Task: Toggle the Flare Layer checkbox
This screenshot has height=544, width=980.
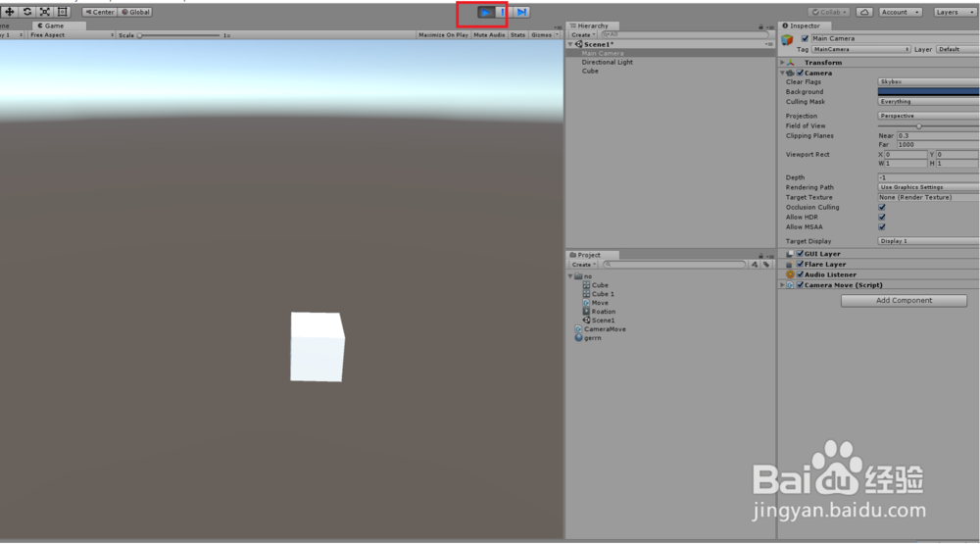Action: tap(800, 265)
